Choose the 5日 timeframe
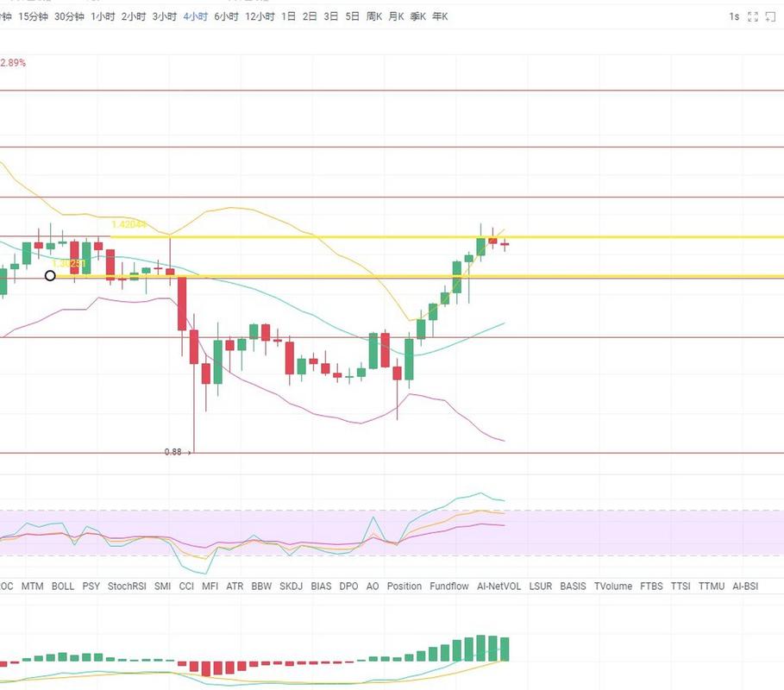This screenshot has height=690, width=784. click(x=352, y=16)
